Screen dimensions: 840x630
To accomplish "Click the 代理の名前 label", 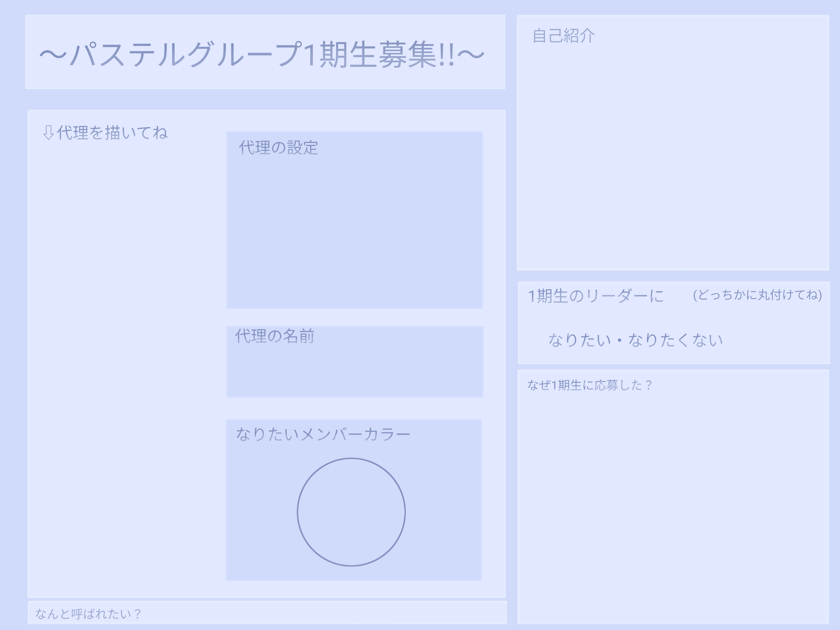I will (x=275, y=336).
